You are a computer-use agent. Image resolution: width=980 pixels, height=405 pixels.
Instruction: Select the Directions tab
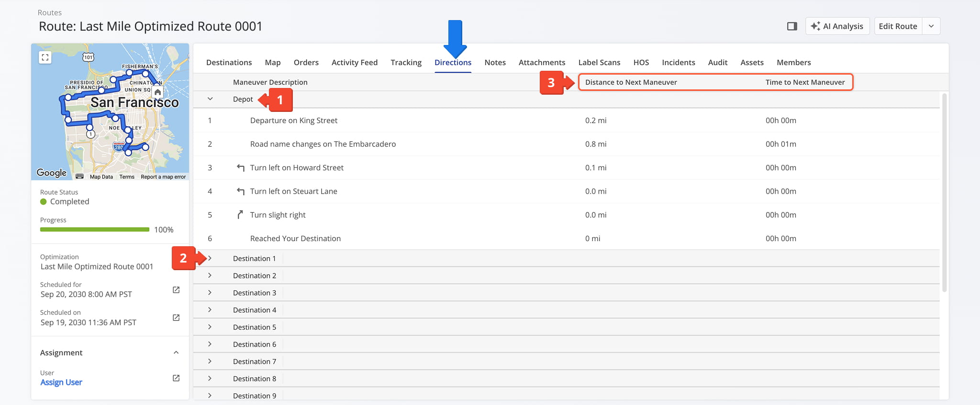453,63
